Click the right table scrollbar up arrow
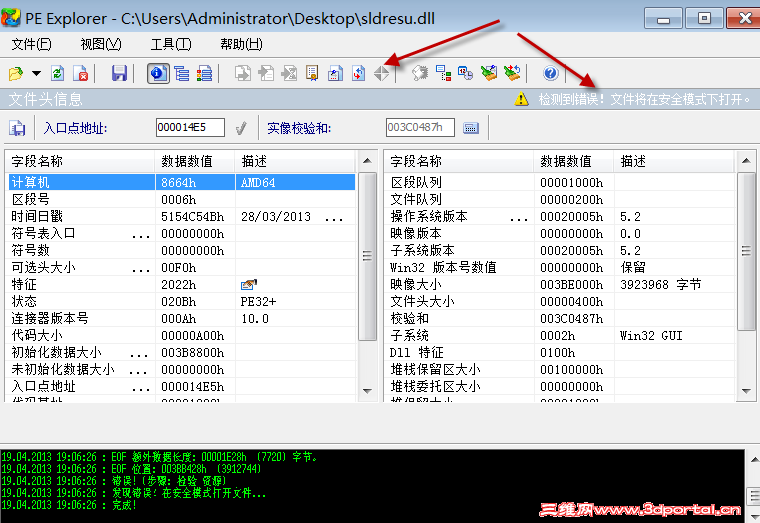The image size is (760, 523). pyautogui.click(x=746, y=161)
